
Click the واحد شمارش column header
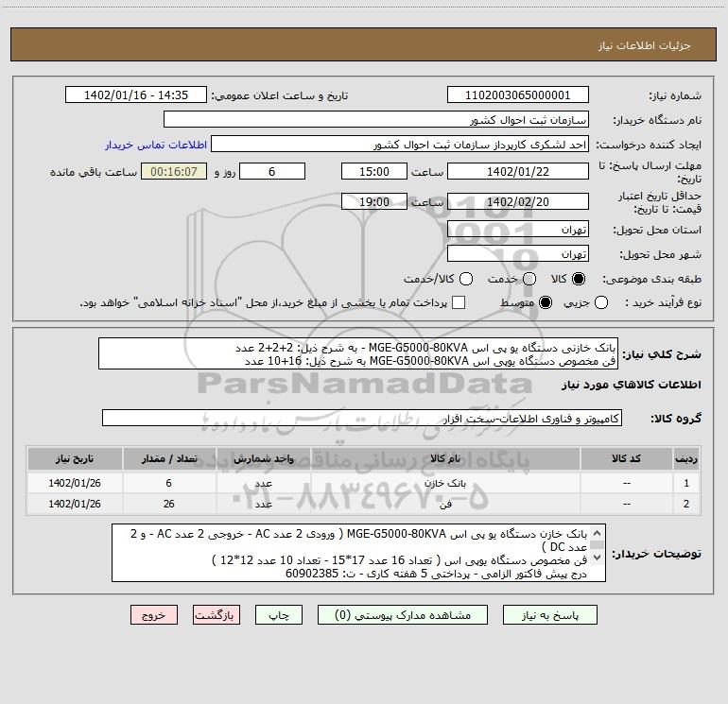click(263, 459)
